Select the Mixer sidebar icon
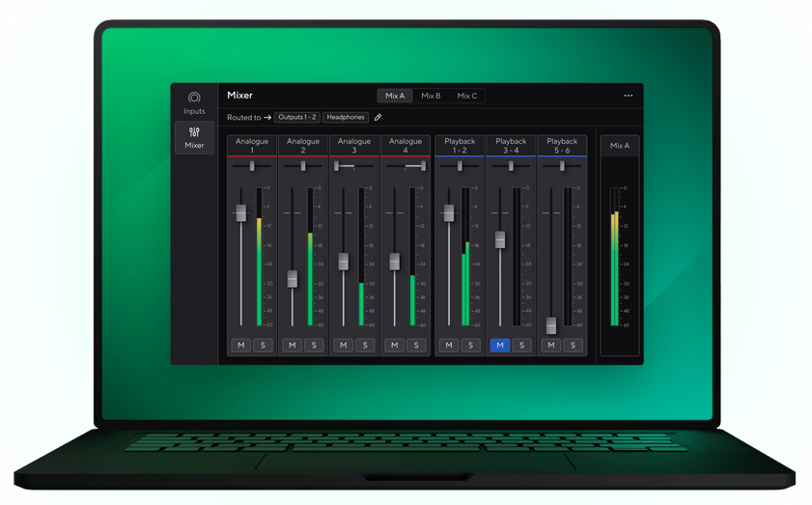The image size is (812, 505). click(x=194, y=137)
